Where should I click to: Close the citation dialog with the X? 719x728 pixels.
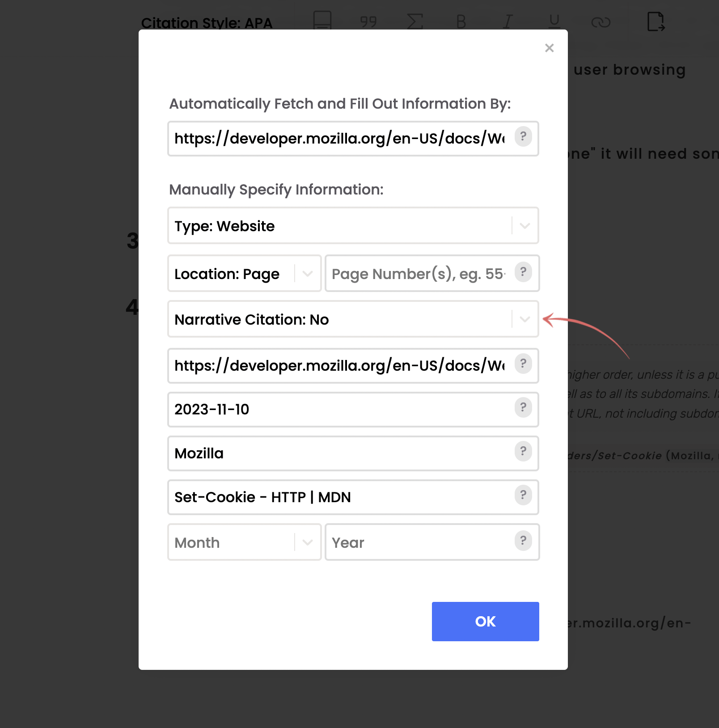coord(550,48)
